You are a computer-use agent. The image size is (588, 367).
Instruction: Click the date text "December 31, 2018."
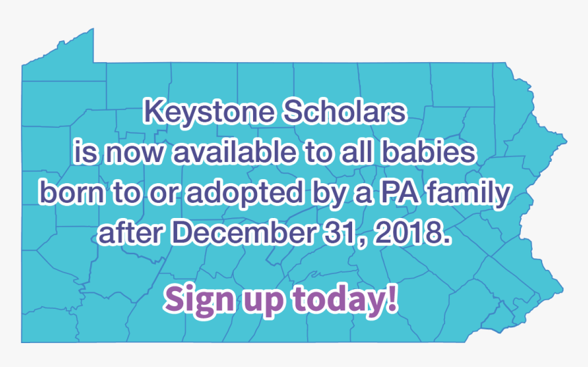pyautogui.click(x=310, y=232)
